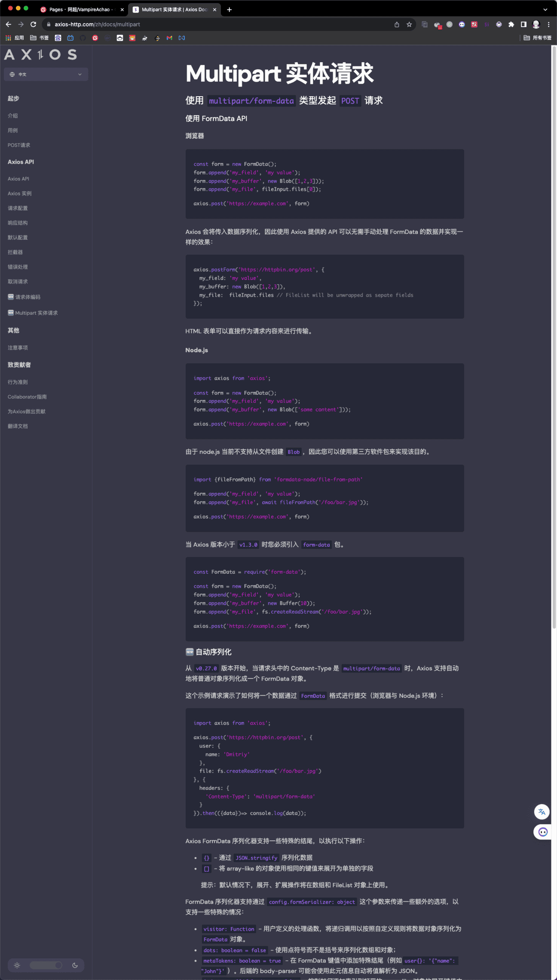
Task: Switch to the Pages VampireAchao tab
Action: [x=80, y=9]
